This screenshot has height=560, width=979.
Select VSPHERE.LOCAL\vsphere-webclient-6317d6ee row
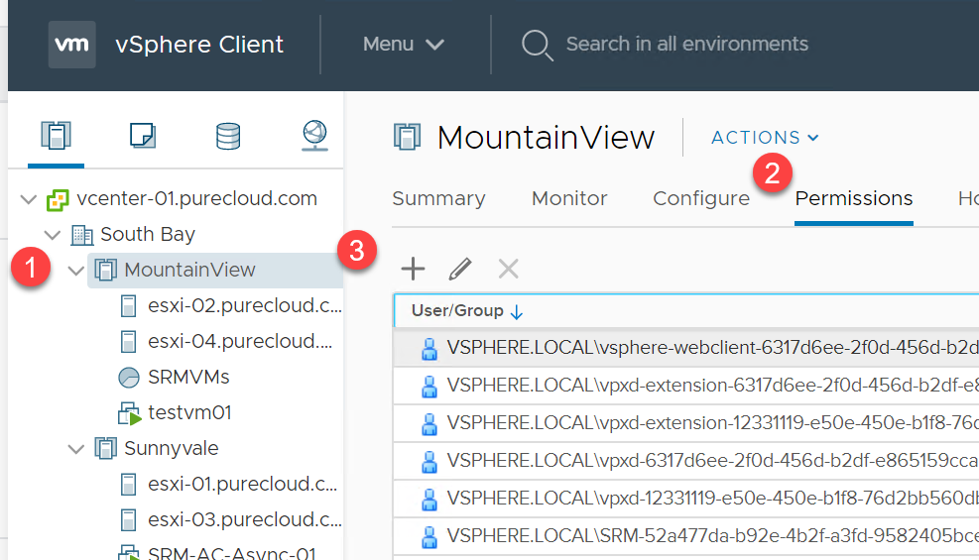coord(686,348)
